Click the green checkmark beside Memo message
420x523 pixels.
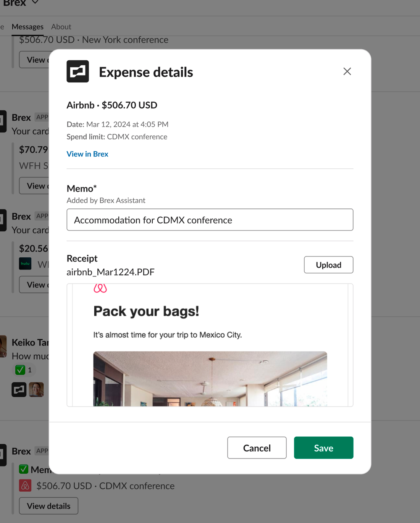tap(24, 469)
